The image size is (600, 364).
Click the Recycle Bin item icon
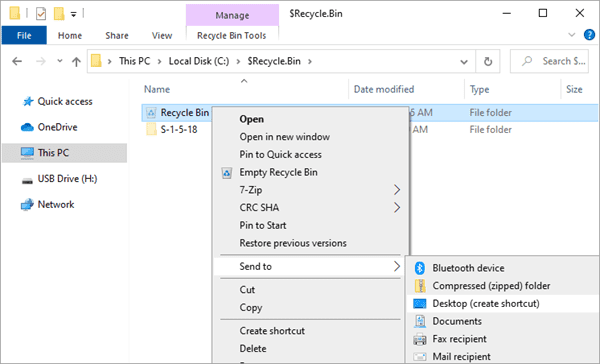[151, 113]
